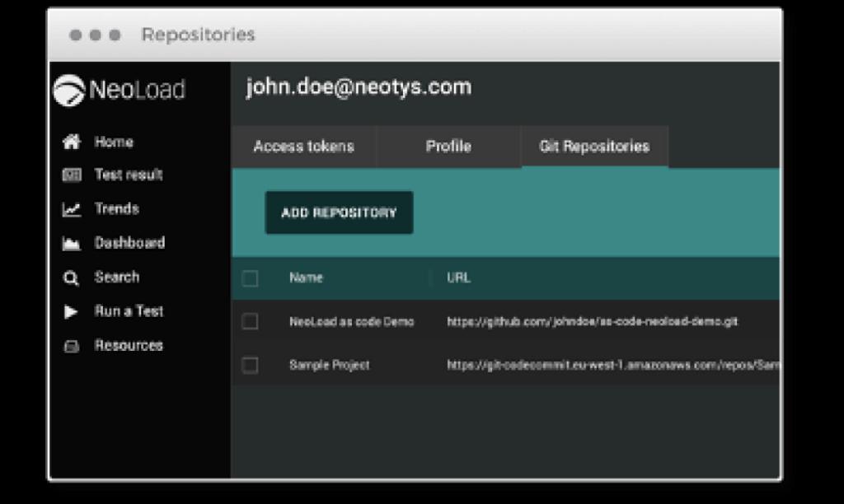Check the Sample Project row checkbox
Image resolution: width=844 pixels, height=504 pixels.
tap(251, 365)
